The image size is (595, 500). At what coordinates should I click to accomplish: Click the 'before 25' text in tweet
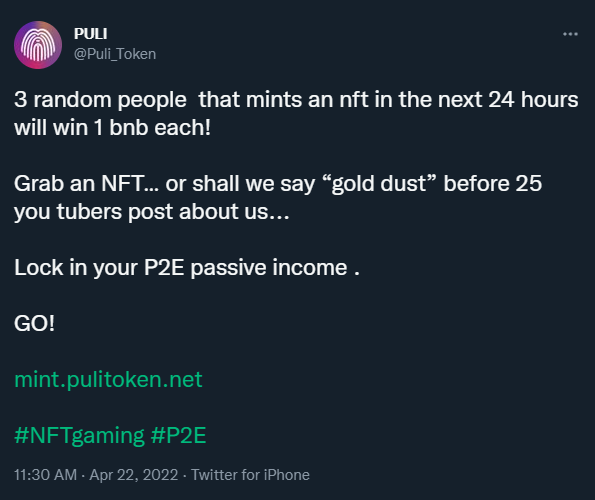[493, 184]
